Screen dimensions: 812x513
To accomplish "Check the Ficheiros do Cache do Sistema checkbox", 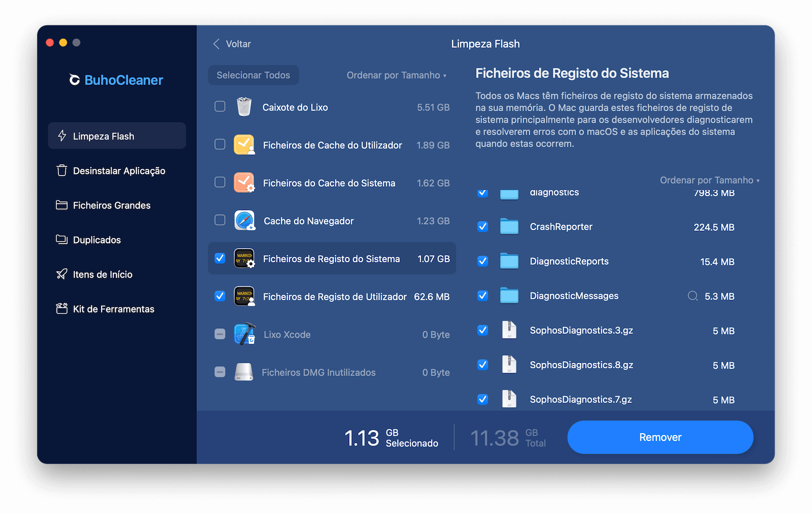I will (x=220, y=182).
